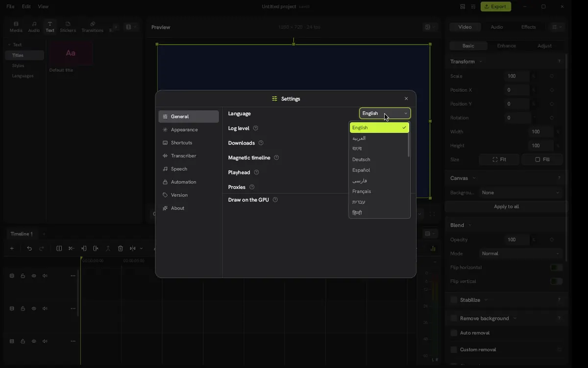The width and height of the screenshot is (588, 368).
Task: Click the add track plus icon
Action: (12, 248)
